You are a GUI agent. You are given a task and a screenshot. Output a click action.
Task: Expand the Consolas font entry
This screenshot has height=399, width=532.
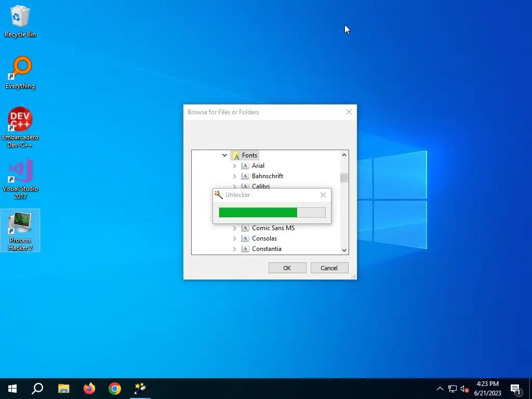click(x=234, y=238)
